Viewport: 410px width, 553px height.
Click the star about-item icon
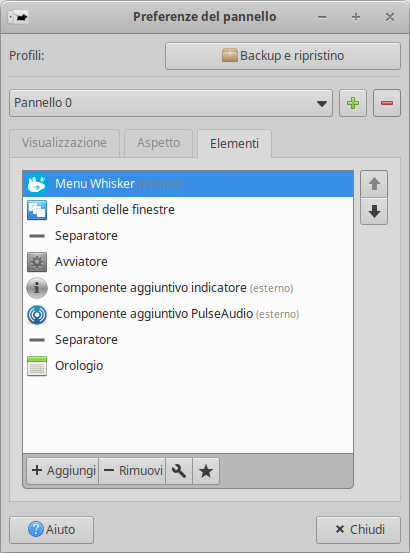click(206, 471)
